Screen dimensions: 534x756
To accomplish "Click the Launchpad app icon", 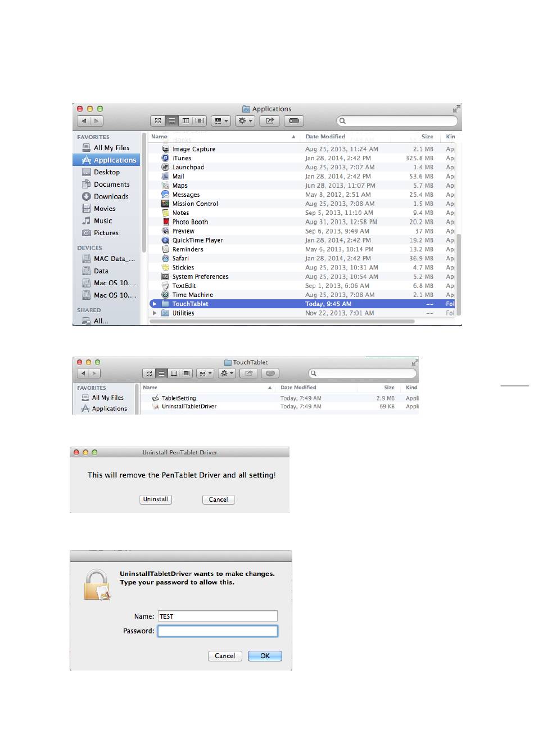I will pyautogui.click(x=165, y=167).
